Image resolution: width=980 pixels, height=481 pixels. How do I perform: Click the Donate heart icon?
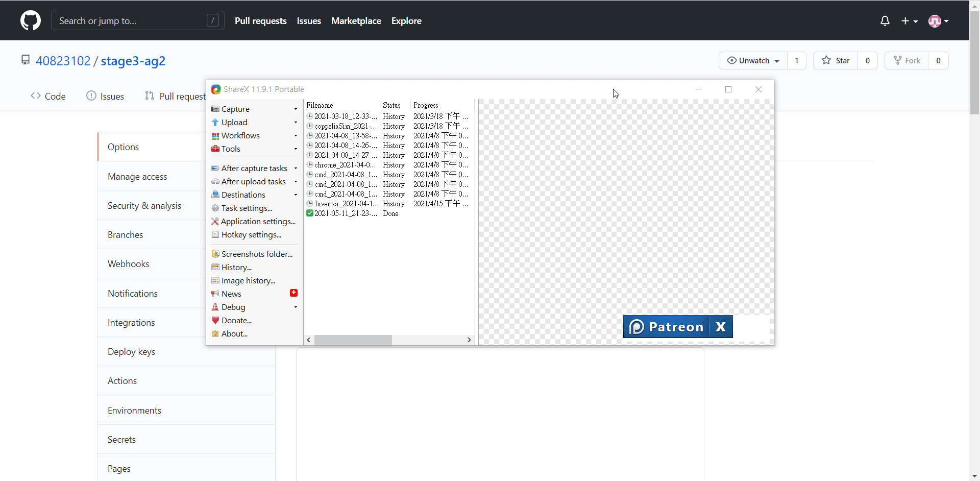coord(215,320)
